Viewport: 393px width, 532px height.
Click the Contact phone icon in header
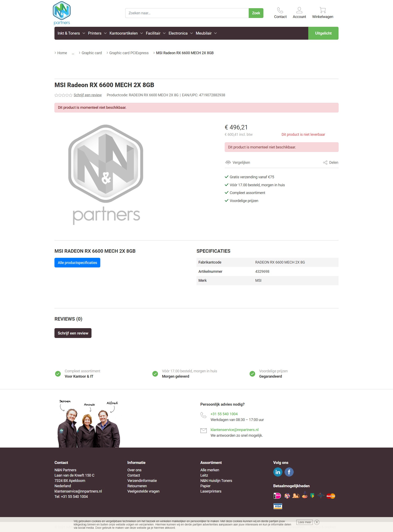280,10
